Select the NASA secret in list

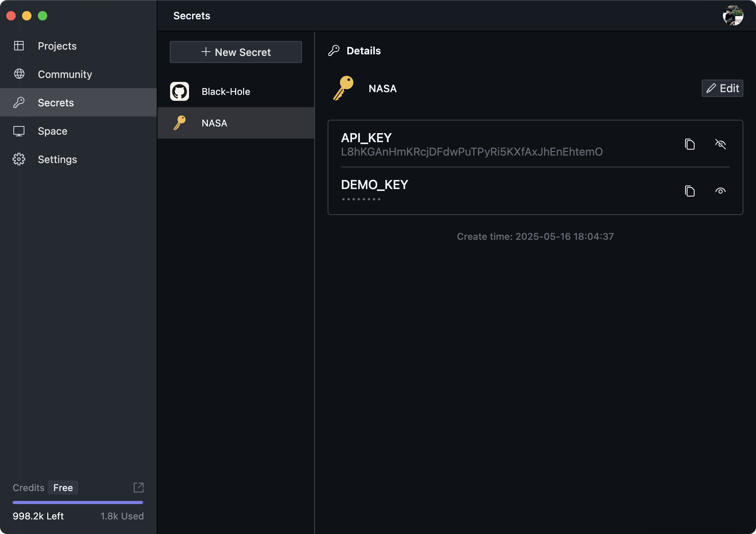coord(215,123)
